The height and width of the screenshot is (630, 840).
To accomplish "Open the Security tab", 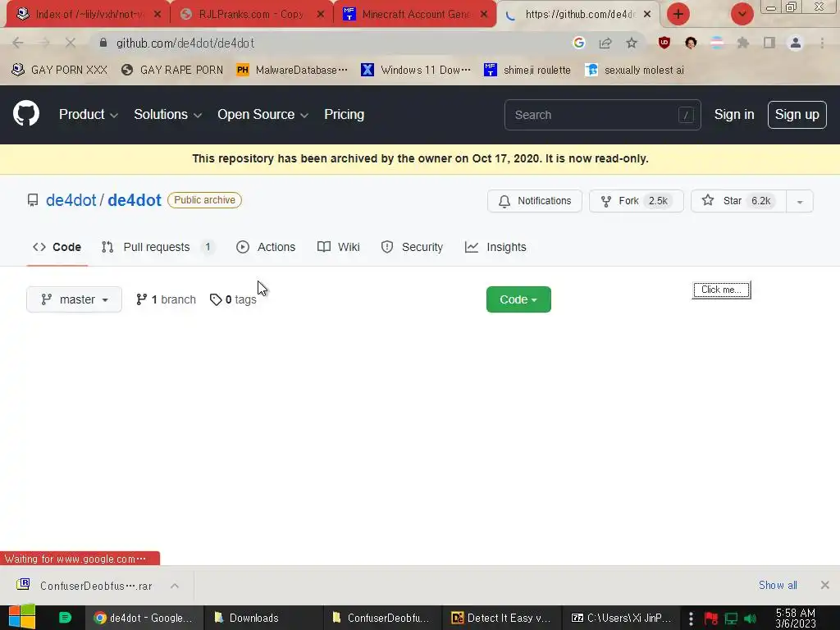I will 412,247.
